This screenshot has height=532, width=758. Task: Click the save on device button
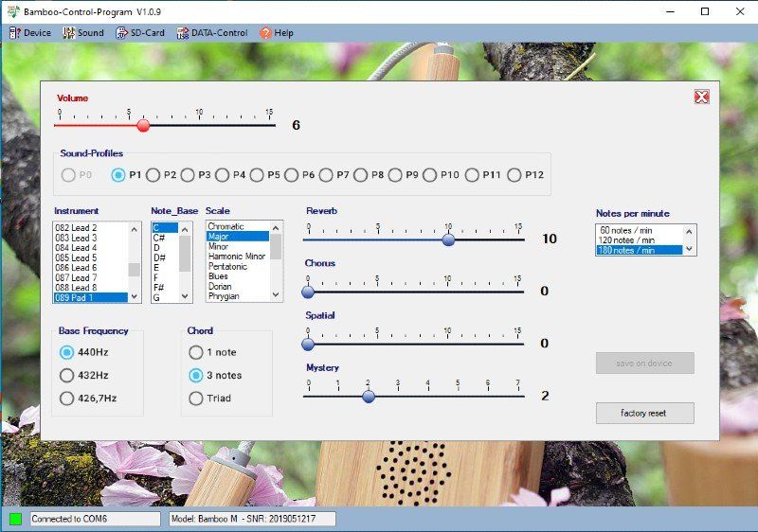point(644,364)
